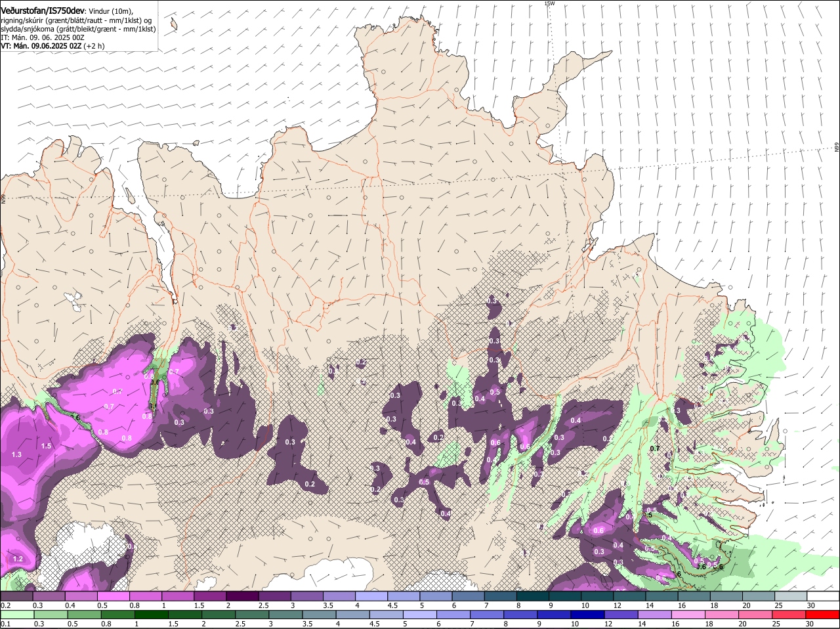The height and width of the screenshot is (629, 840).
Task: Pick upper legend swatch between 4 and 4.5
Action: [x=371, y=596]
